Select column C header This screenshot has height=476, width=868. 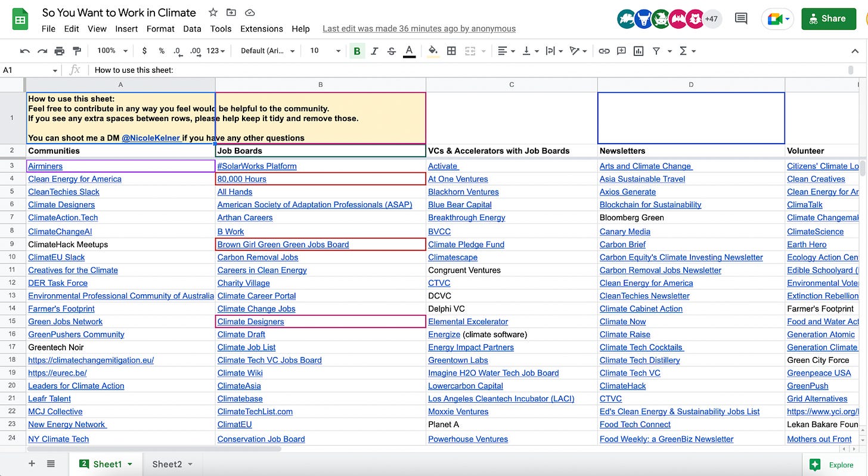pyautogui.click(x=511, y=85)
